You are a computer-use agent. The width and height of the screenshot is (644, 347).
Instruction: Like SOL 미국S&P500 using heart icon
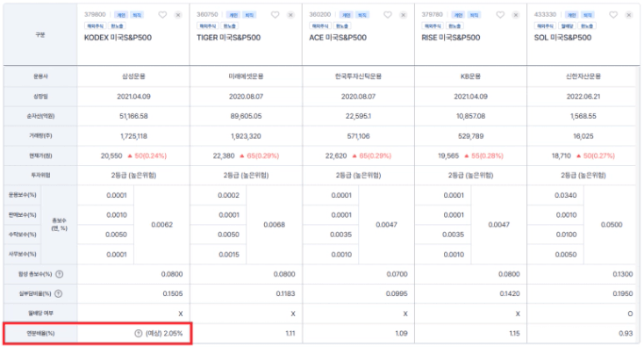tap(613, 15)
